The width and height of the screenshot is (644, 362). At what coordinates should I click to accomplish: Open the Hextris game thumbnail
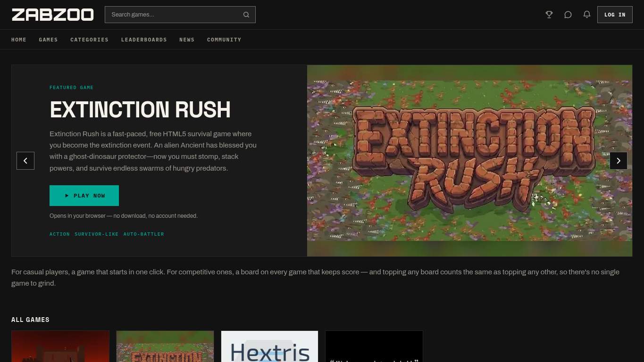pyautogui.click(x=269, y=346)
